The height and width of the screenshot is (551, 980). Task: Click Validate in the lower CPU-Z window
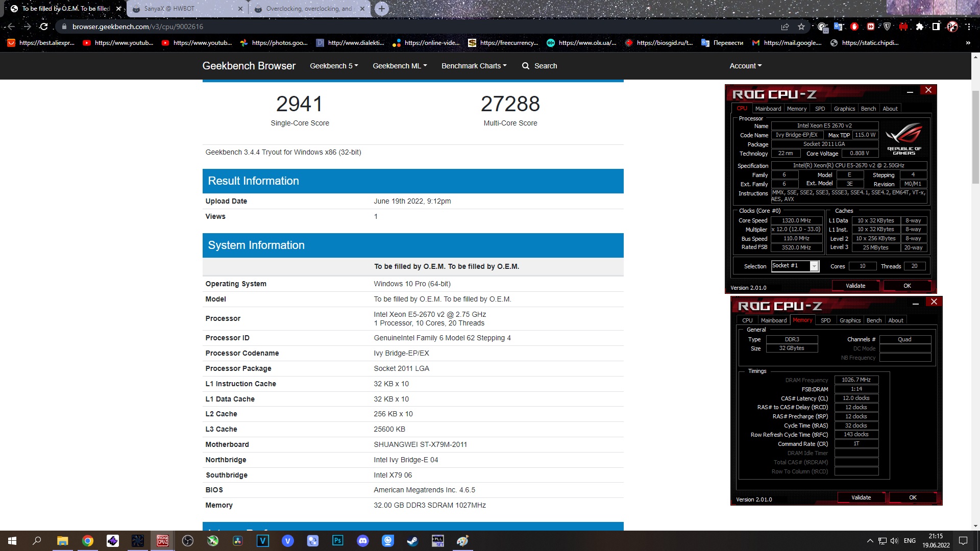click(861, 497)
